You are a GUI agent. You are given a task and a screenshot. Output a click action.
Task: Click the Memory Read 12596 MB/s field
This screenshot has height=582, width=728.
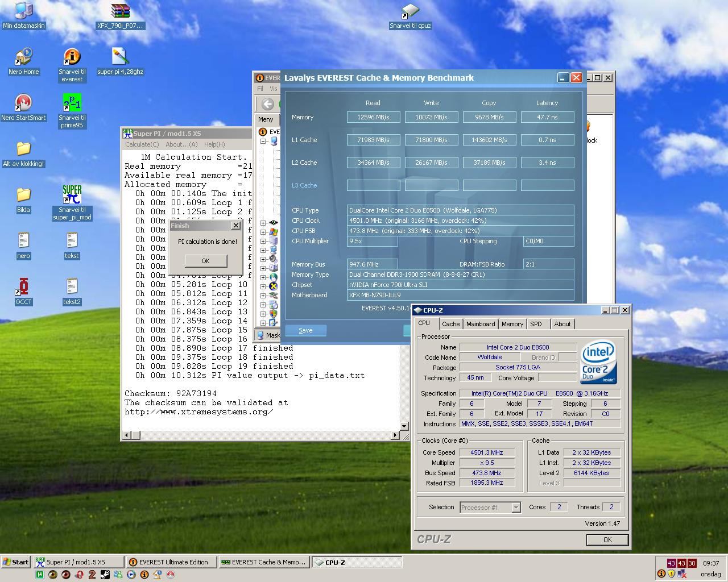[x=374, y=117]
